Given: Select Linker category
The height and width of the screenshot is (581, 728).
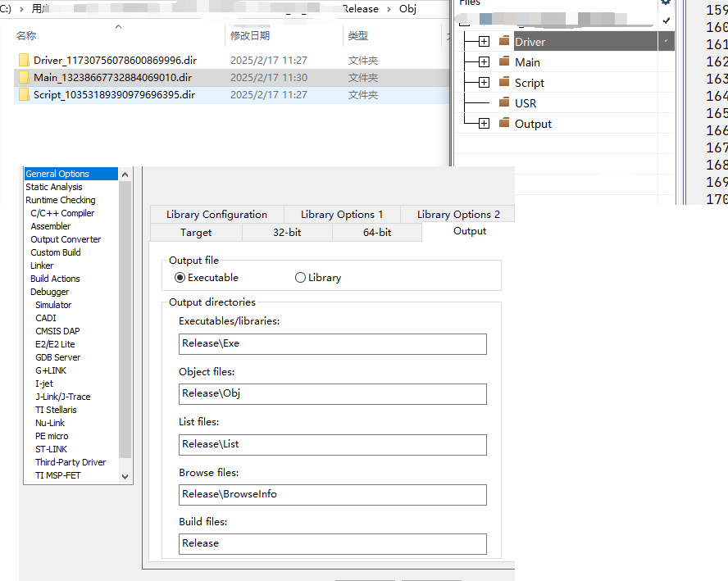Looking at the screenshot, I should tap(42, 266).
